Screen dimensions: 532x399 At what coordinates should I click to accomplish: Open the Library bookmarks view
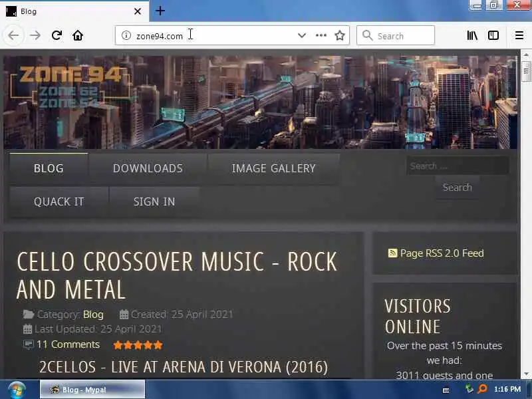click(472, 35)
